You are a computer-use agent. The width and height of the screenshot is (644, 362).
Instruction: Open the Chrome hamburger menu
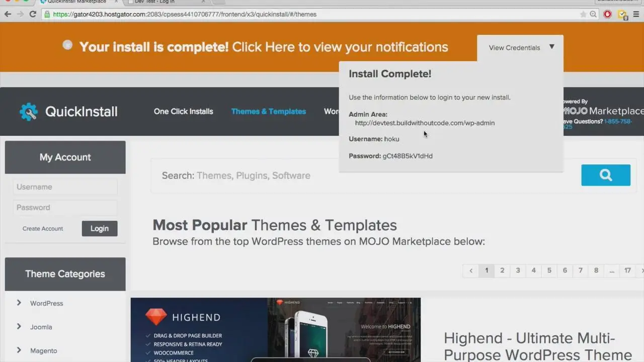[636, 14]
